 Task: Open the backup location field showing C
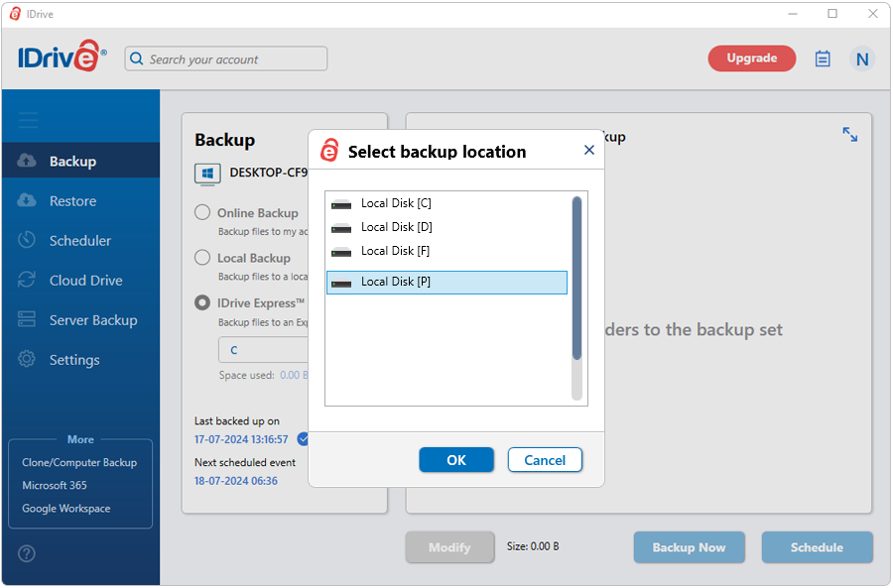(x=263, y=350)
